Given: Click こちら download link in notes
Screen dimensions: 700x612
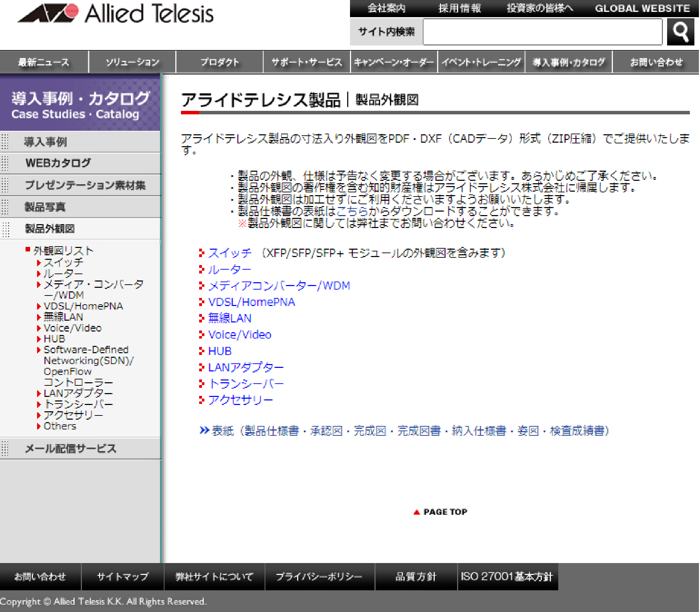Looking at the screenshot, I should click(352, 211).
